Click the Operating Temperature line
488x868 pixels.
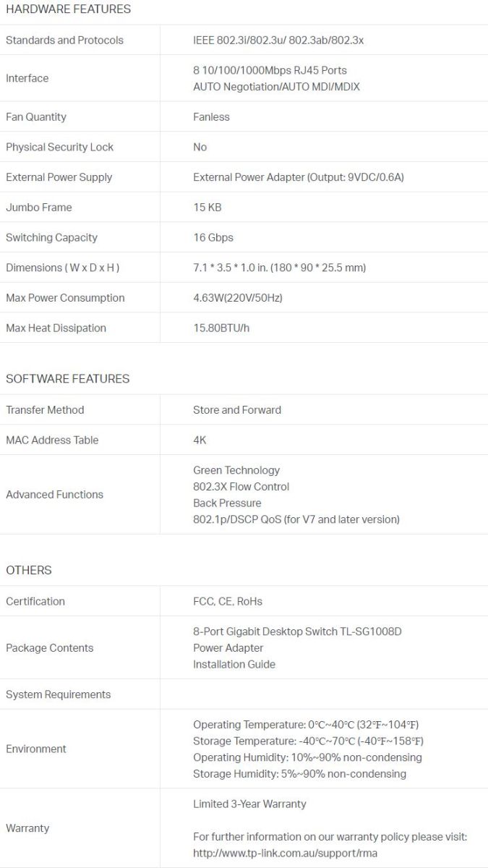click(x=306, y=725)
